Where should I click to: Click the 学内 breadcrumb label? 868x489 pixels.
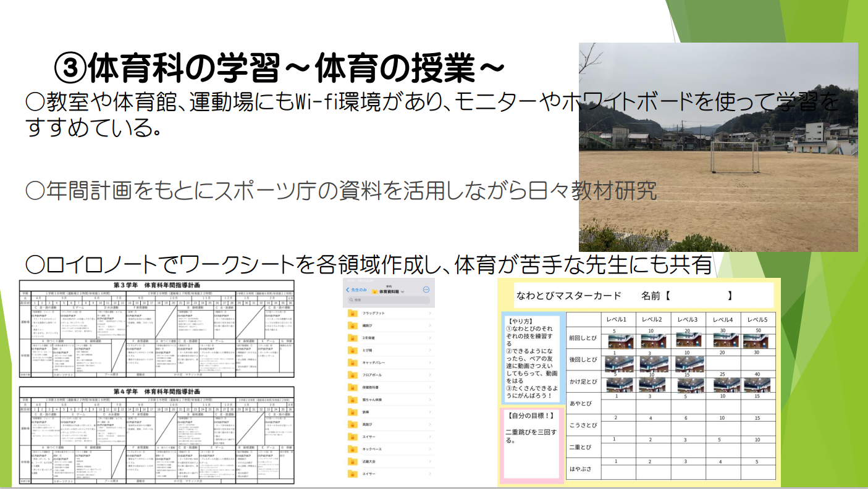[387, 286]
